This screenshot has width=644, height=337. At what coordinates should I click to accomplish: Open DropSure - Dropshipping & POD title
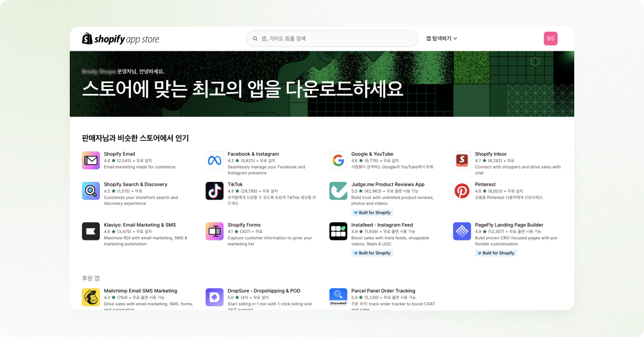point(264,291)
